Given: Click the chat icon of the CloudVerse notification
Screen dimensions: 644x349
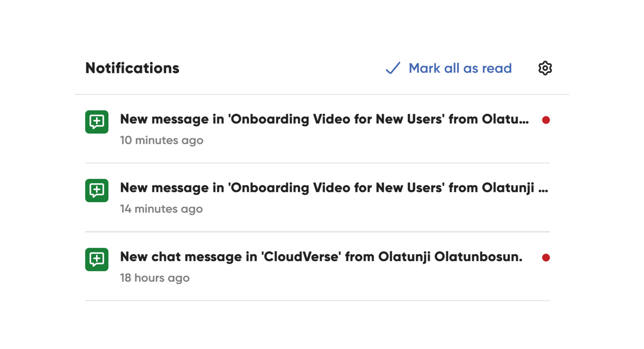Looking at the screenshot, I should 97,259.
